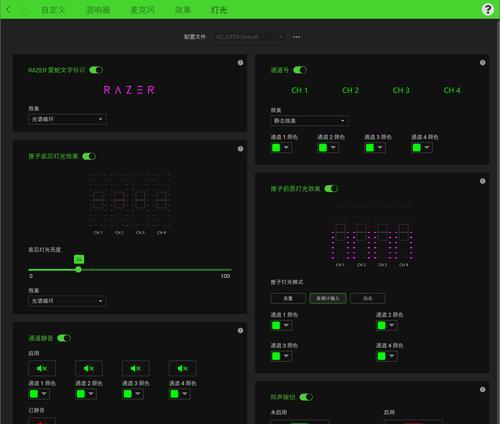Click the 100 maximum brightness label
Viewport: 500px width, 424px height.
tap(225, 276)
